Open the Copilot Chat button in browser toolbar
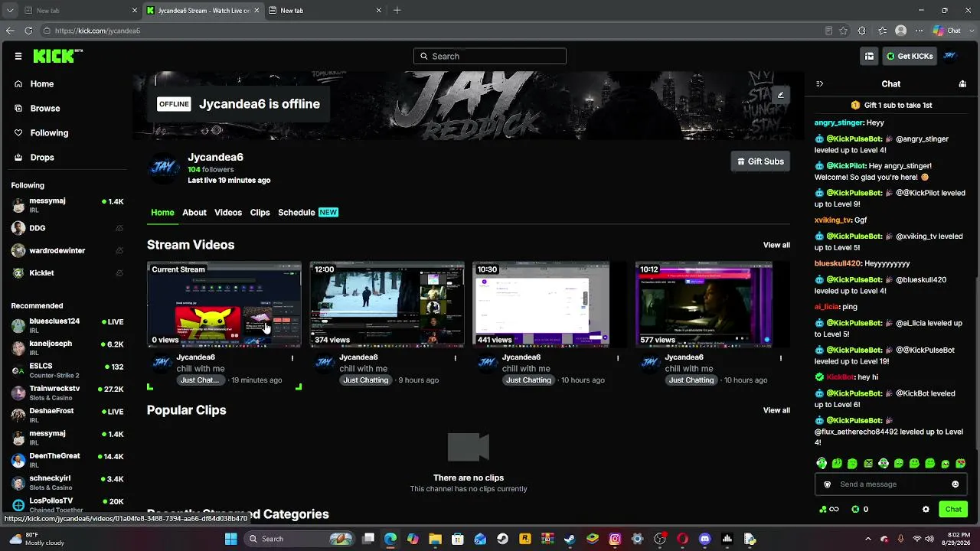The width and height of the screenshot is (980, 551). [x=947, y=31]
